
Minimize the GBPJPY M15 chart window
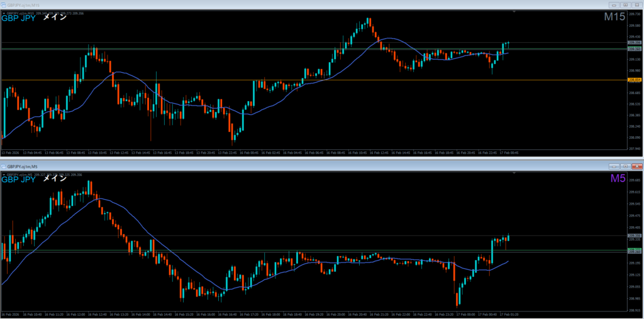[615, 5]
